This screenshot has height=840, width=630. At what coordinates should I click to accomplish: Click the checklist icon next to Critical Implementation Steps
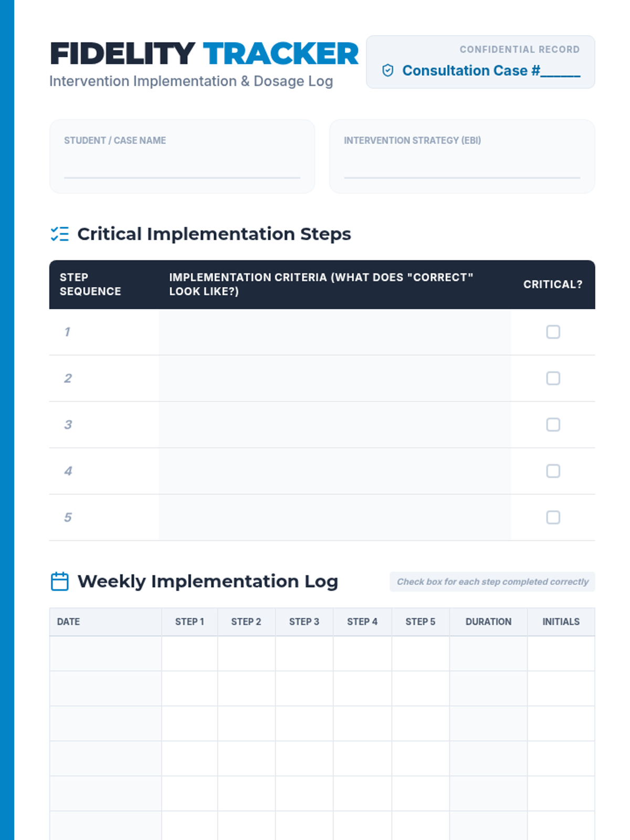[59, 234]
